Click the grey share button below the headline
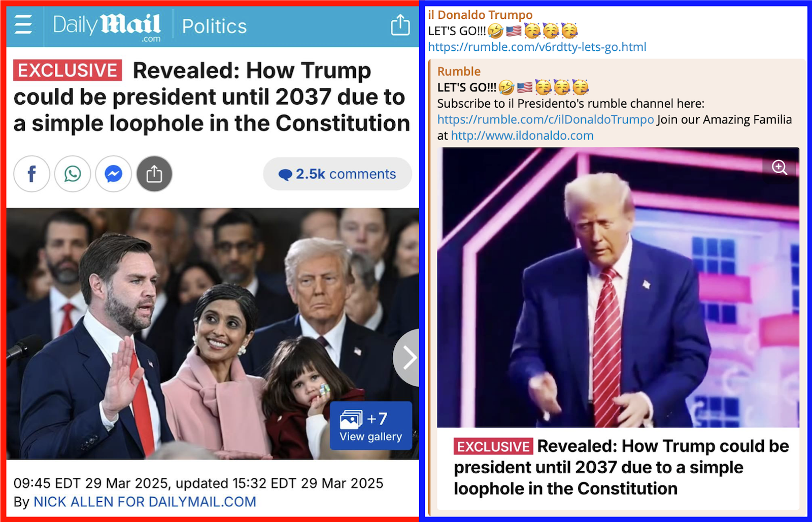Viewport: 812px width, 522px height. click(154, 174)
